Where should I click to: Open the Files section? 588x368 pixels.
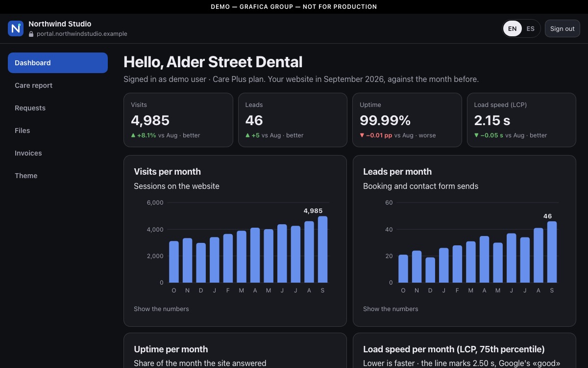click(x=58, y=131)
